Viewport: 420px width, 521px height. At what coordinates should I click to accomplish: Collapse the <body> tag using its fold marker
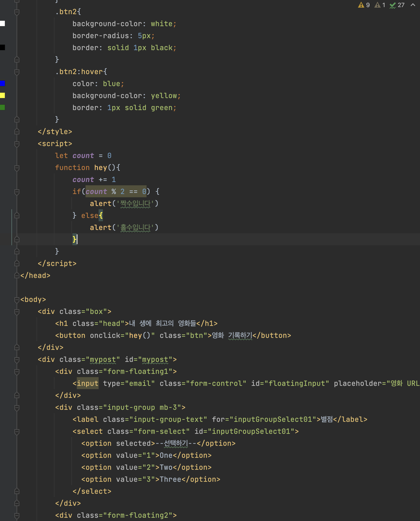[x=17, y=300]
